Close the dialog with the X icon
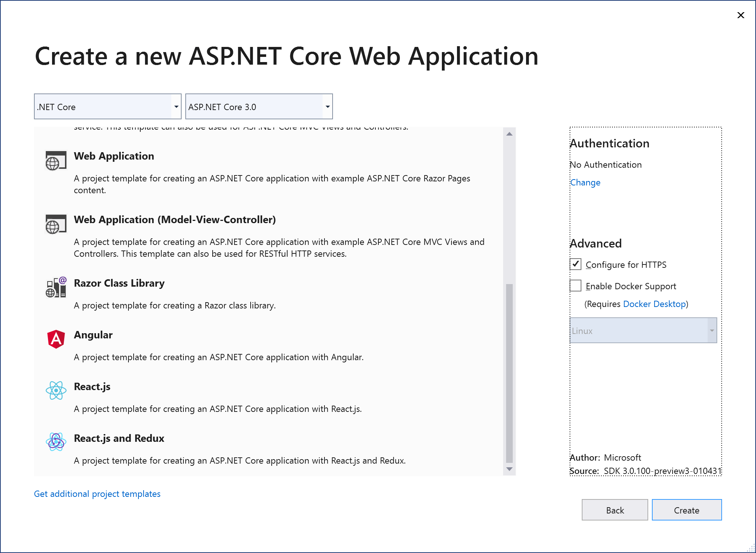 pyautogui.click(x=740, y=15)
